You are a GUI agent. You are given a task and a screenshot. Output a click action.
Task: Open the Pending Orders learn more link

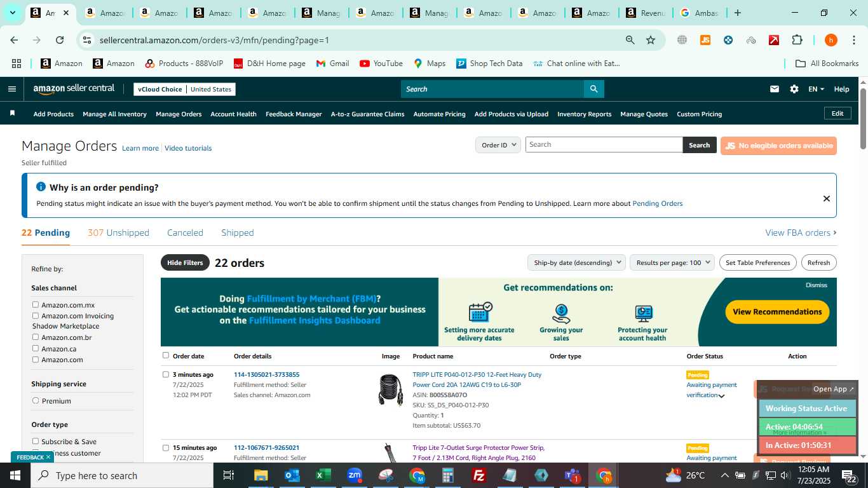coord(657,203)
